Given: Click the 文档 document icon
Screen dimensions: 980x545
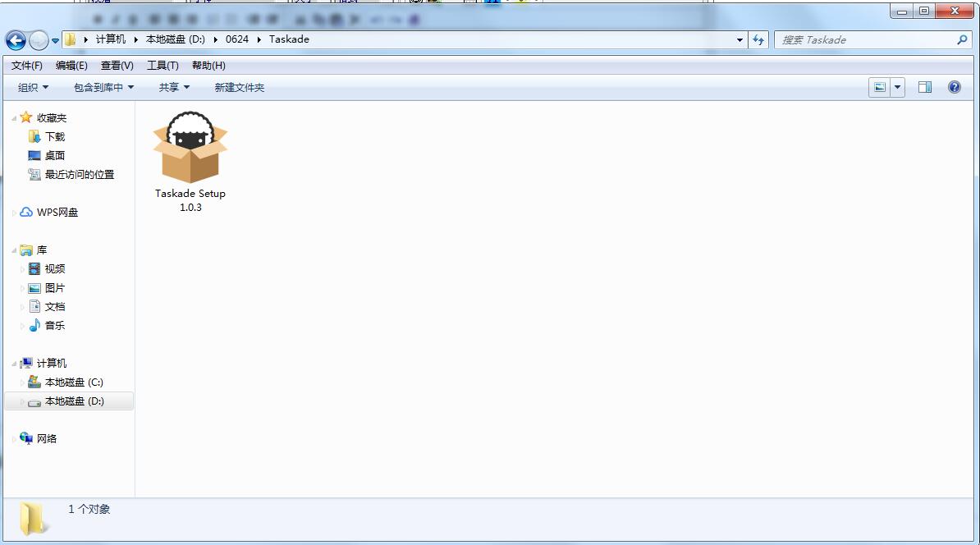Looking at the screenshot, I should tap(35, 306).
